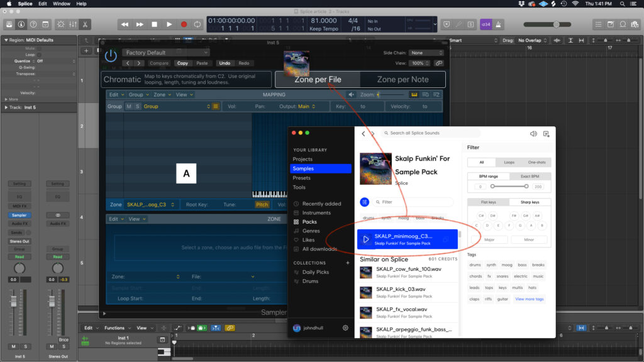Show Smart Controls dial icon
This screenshot has height=362, width=644.
click(x=60, y=25)
